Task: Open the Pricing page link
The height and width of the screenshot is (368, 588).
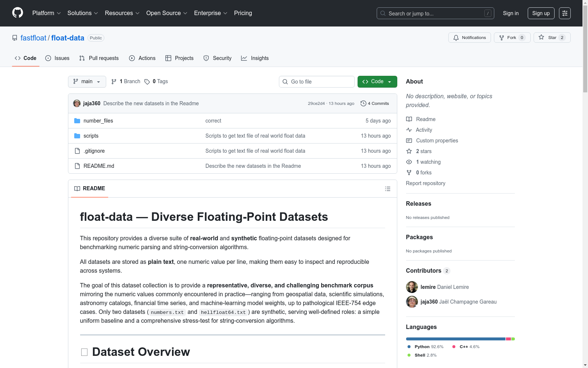Action: coord(243,13)
